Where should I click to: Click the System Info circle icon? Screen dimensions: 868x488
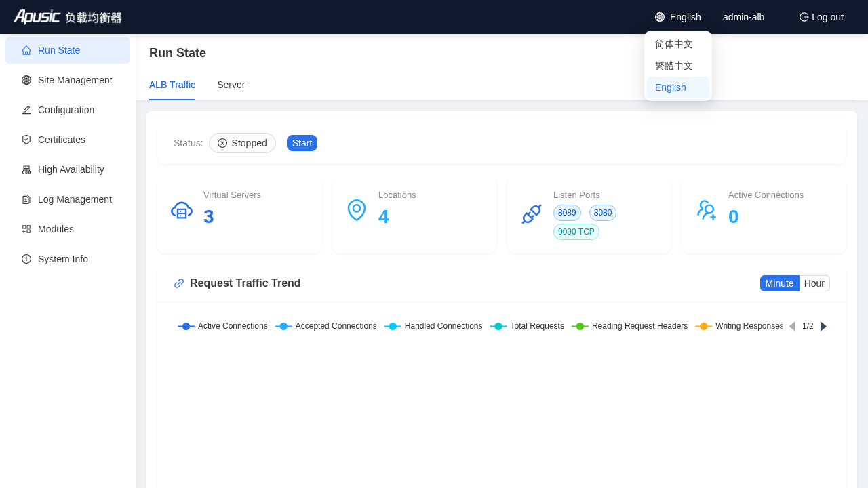tap(26, 259)
